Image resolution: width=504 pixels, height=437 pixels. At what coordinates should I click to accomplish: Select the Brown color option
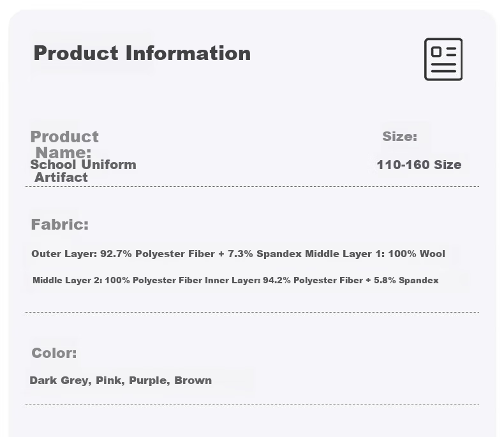coord(193,380)
